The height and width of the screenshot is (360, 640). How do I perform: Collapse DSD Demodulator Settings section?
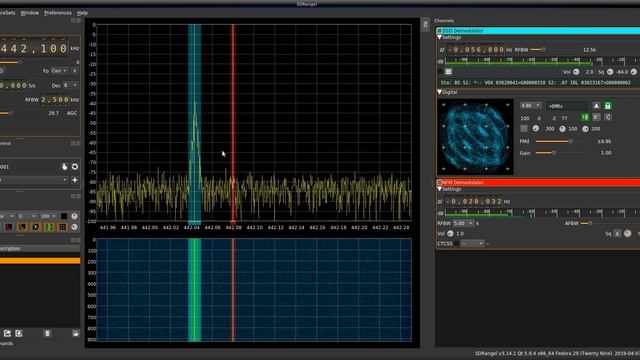coord(440,38)
